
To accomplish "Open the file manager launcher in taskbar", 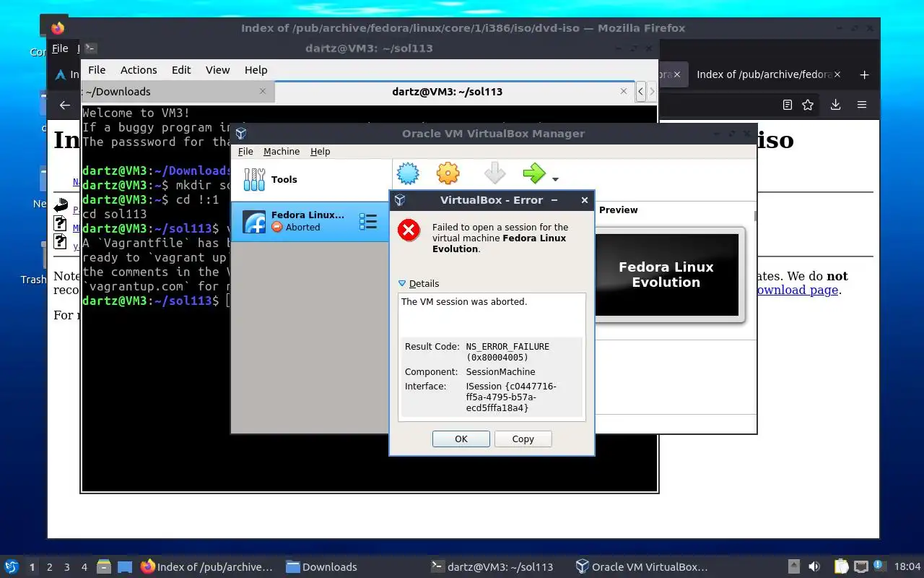I will [103, 566].
